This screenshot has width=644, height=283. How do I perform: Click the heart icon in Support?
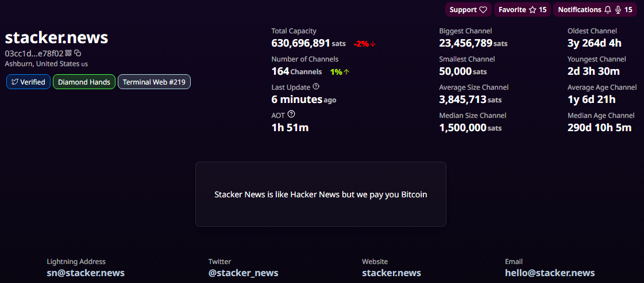pyautogui.click(x=483, y=10)
